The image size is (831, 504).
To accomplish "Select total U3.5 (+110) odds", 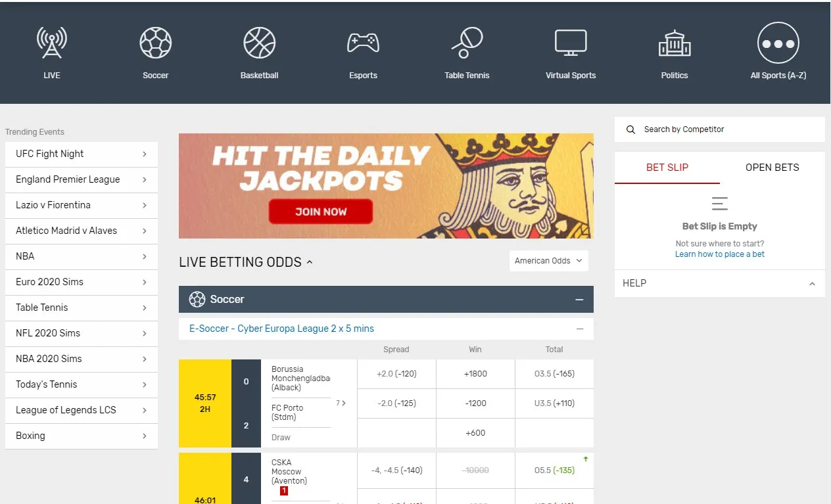I will [554, 403].
